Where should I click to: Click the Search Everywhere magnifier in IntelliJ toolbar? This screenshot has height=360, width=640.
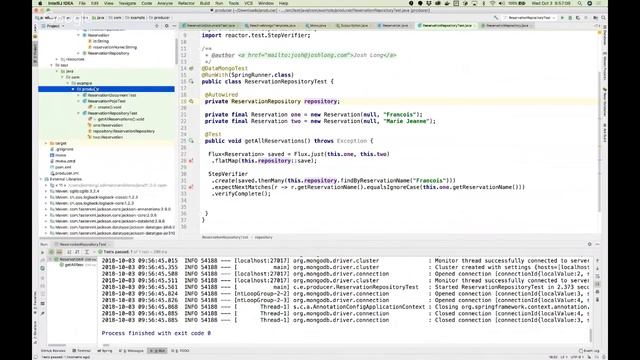click(x=603, y=18)
